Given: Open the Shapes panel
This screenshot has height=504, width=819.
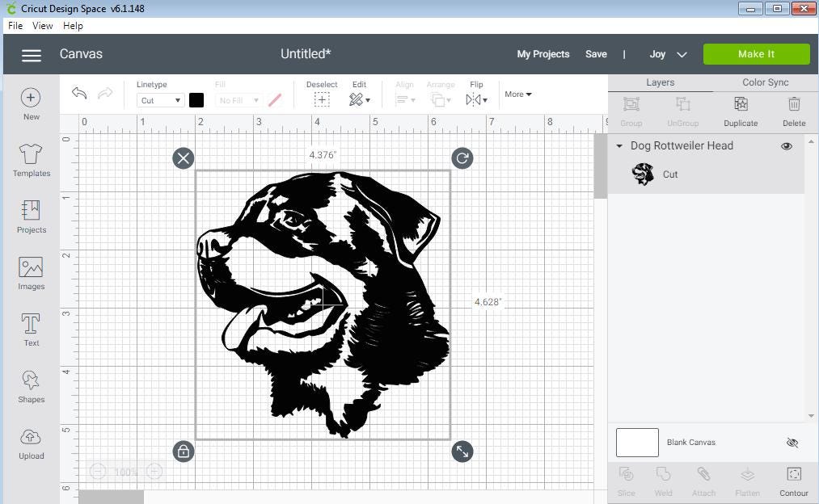Looking at the screenshot, I should 31,387.
